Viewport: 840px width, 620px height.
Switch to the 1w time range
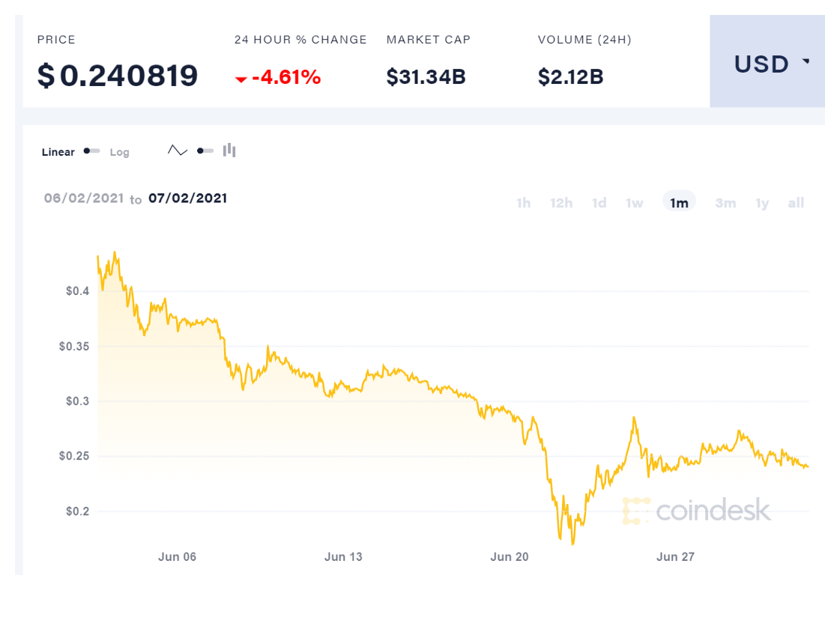click(635, 203)
